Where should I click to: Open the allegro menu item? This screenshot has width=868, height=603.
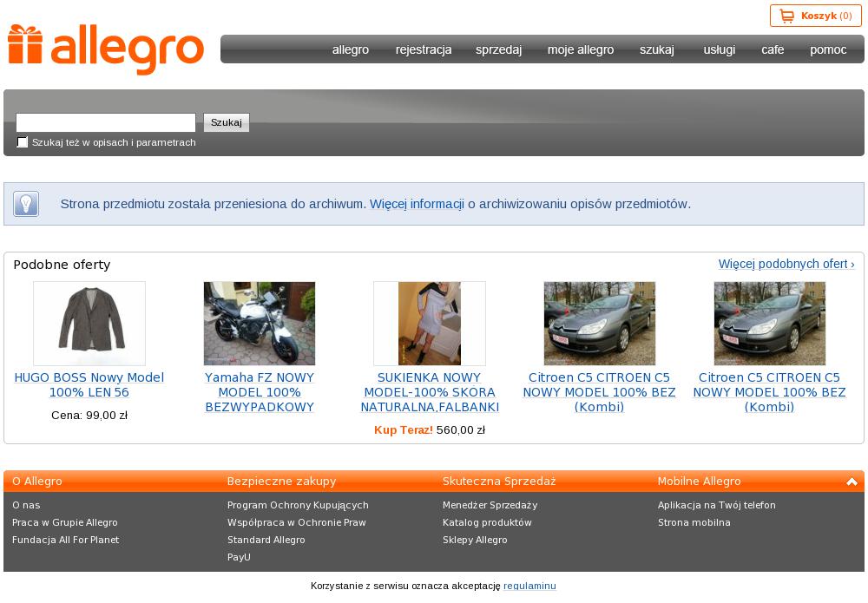coord(351,49)
